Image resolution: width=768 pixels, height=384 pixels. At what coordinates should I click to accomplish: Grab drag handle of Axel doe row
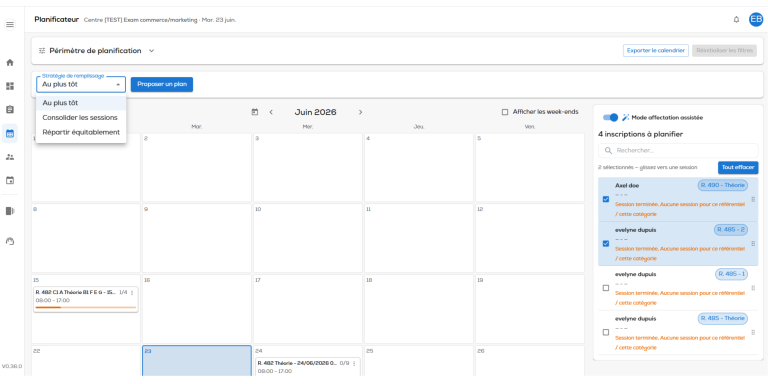[753, 199]
